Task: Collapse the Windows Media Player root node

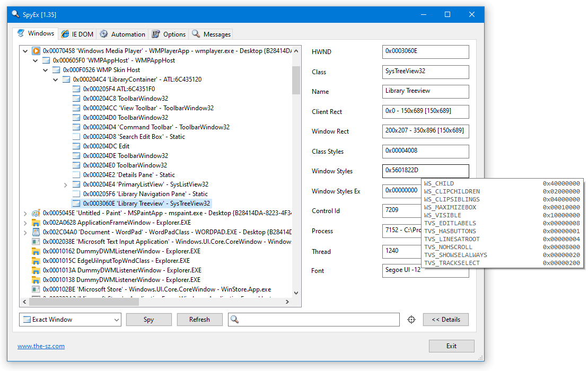Action: pos(25,51)
